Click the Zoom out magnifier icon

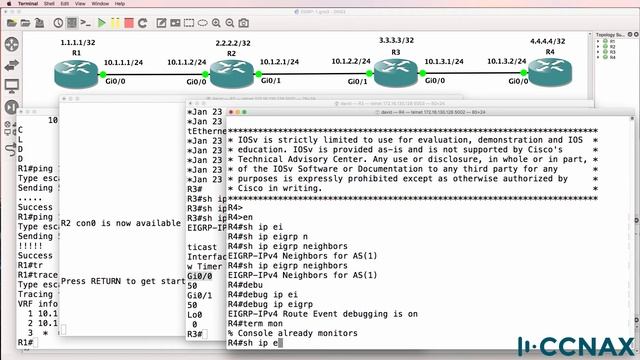coord(230,23)
